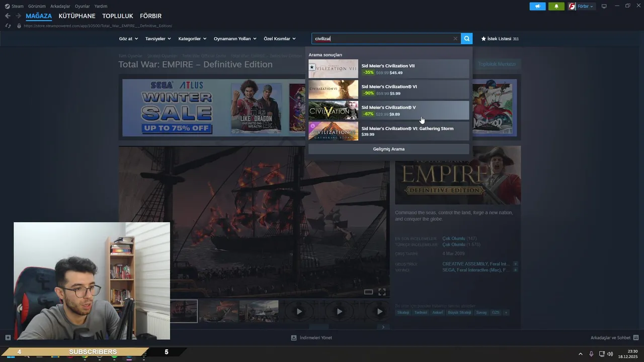Image resolution: width=644 pixels, height=362 pixels.
Task: Click the star İstek Listesi icon
Action: pyautogui.click(x=484, y=39)
